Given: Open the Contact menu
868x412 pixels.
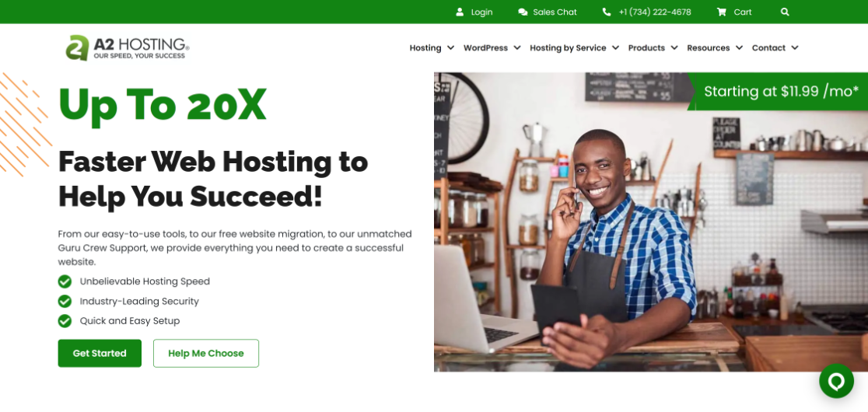Looking at the screenshot, I should [775, 48].
